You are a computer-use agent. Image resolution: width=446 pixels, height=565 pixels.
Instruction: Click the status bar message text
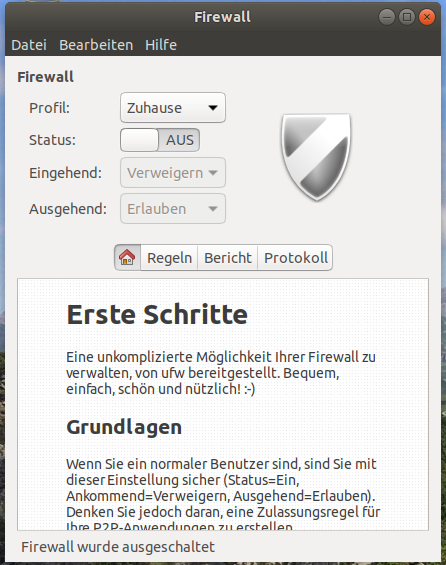click(x=118, y=547)
